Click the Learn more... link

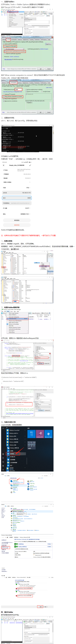49,88
